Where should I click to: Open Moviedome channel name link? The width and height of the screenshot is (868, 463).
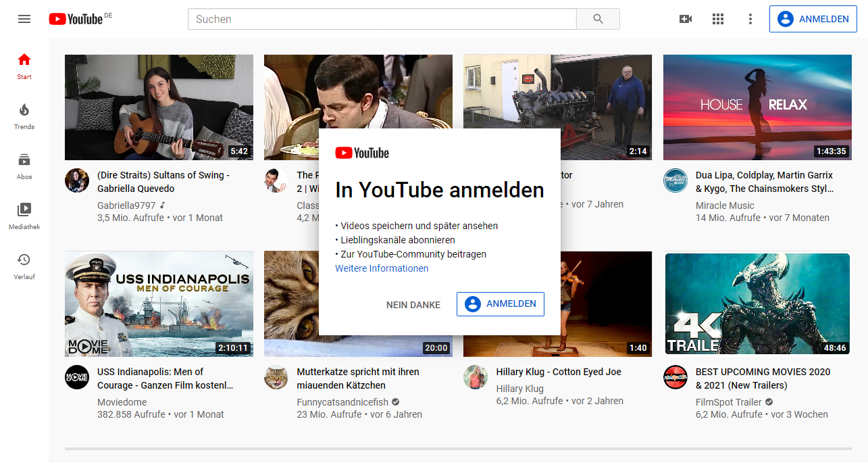(120, 402)
